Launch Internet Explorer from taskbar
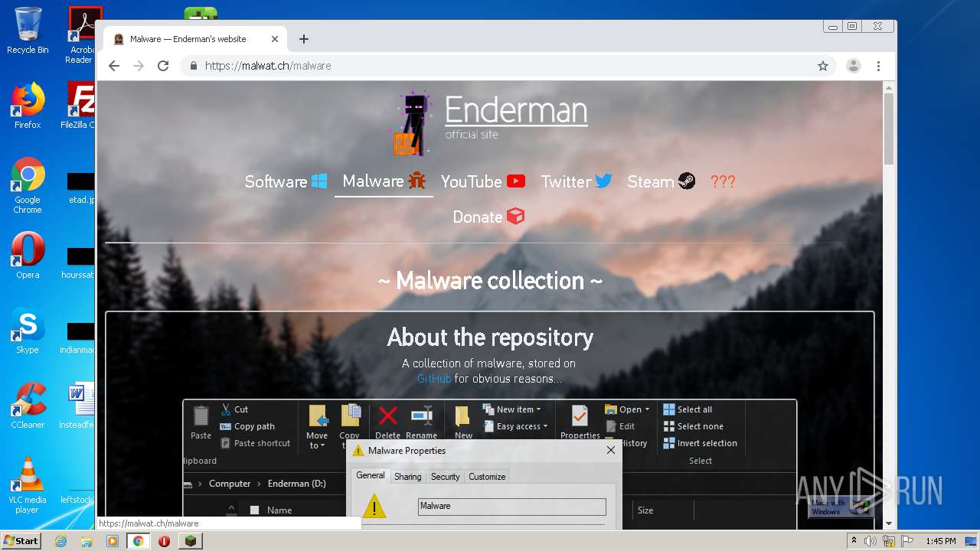 [60, 541]
